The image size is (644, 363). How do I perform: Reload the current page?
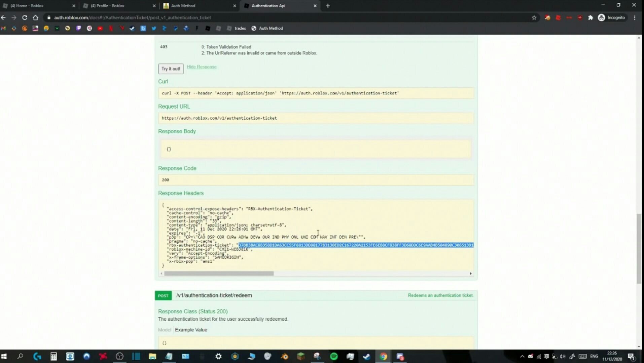click(x=25, y=17)
